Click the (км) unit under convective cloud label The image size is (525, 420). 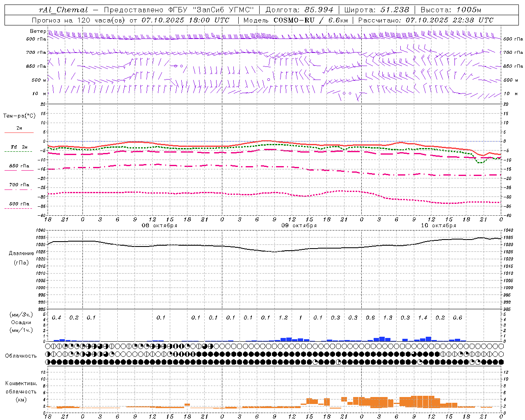(21, 399)
